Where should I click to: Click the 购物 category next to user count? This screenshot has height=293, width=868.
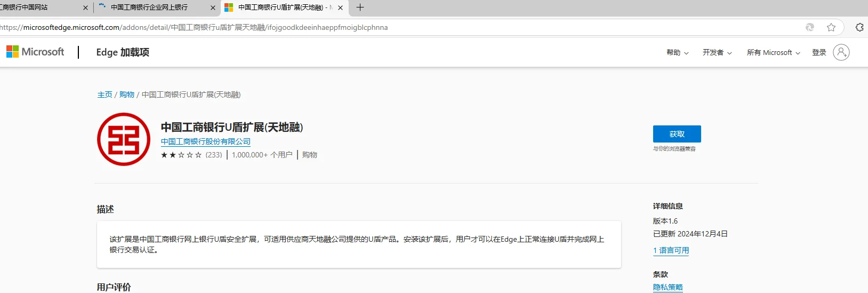click(310, 155)
